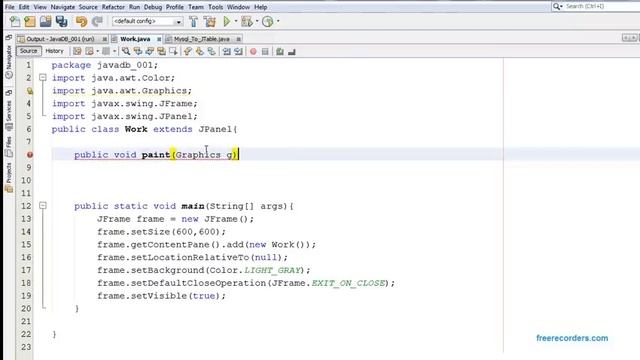This screenshot has height=360, width=640.
Task: Click the Find Previous Occurrence icon
Action: [x=138, y=51]
